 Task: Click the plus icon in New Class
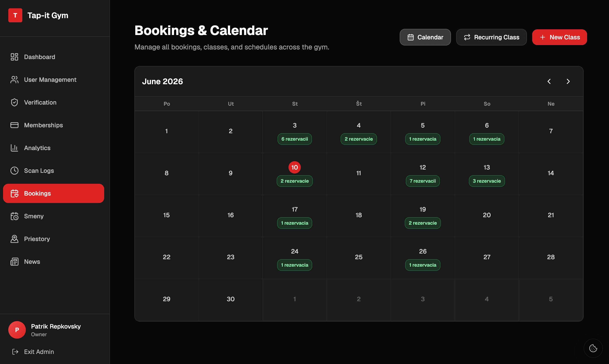tap(543, 37)
